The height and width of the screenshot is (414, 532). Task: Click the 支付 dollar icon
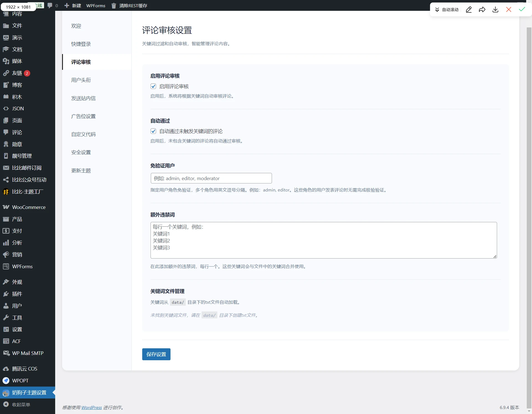pos(6,231)
